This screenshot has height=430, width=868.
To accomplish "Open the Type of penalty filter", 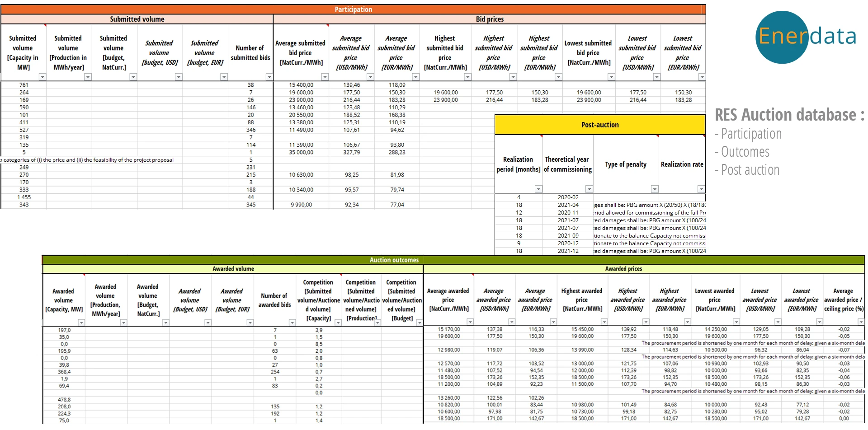I will (655, 189).
